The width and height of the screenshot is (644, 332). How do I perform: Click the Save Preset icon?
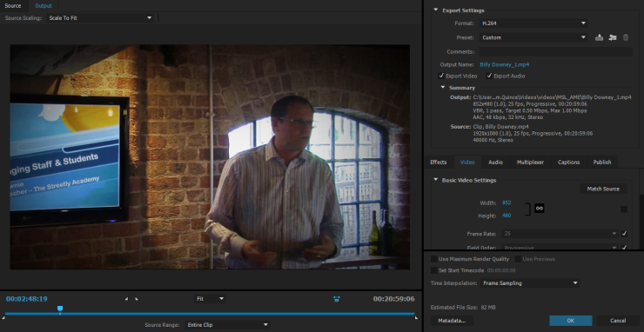pos(600,37)
